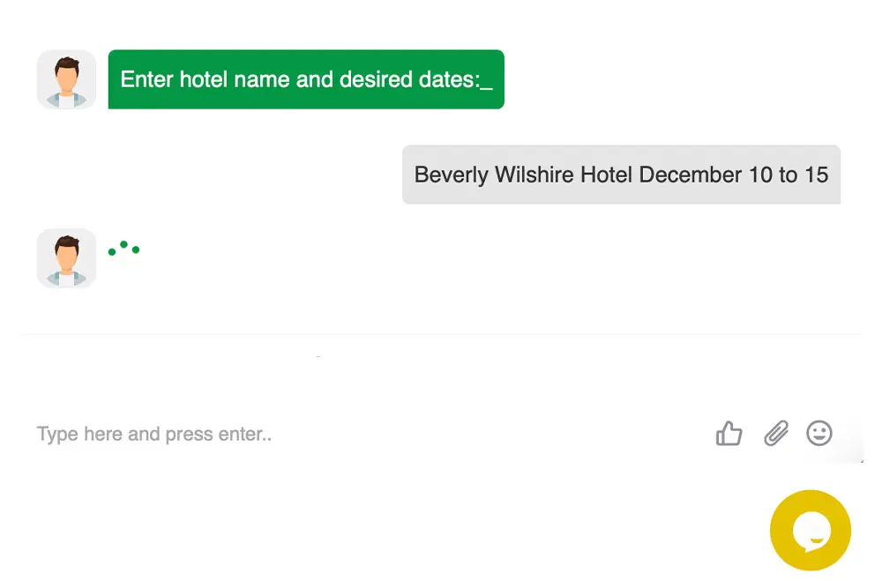The height and width of the screenshot is (588, 882).
Task: Click the speech bubble inside the yellow launcher
Action: point(811,531)
